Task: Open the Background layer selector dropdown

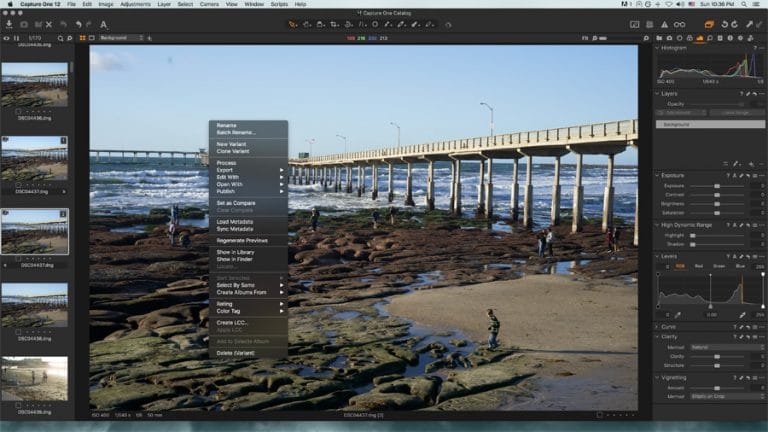Action: click(x=120, y=38)
